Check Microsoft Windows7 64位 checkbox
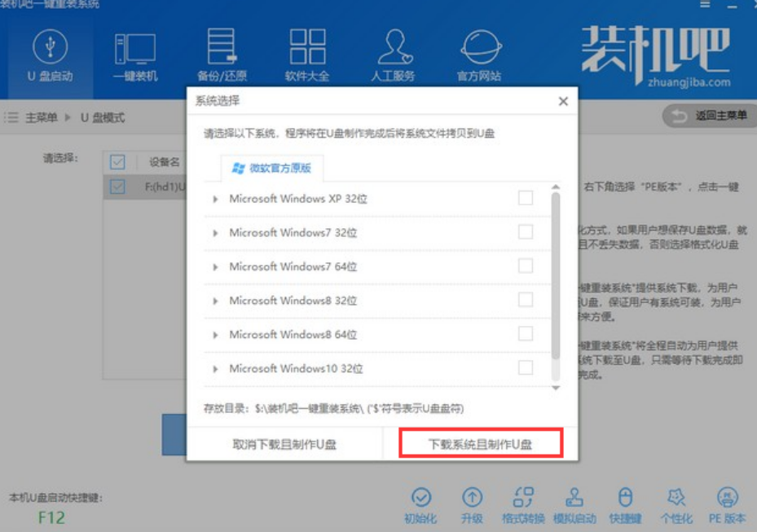The width and height of the screenshot is (757, 532). pyautogui.click(x=526, y=266)
